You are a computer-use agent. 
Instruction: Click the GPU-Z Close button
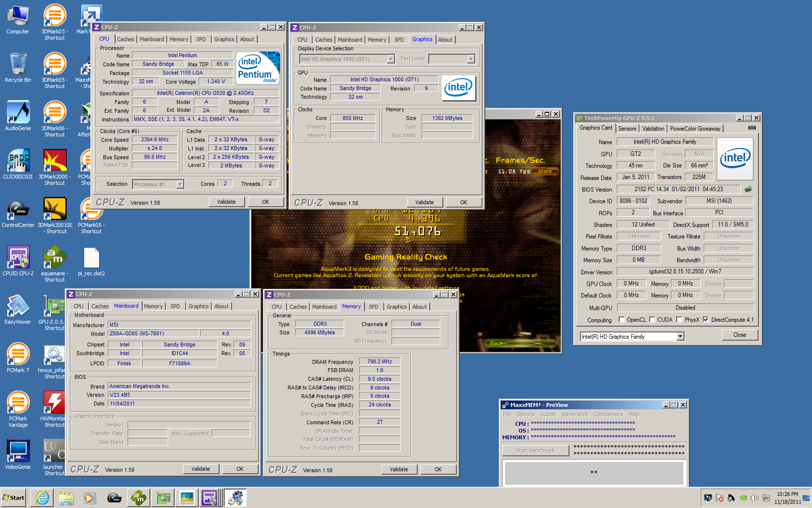[x=739, y=335]
